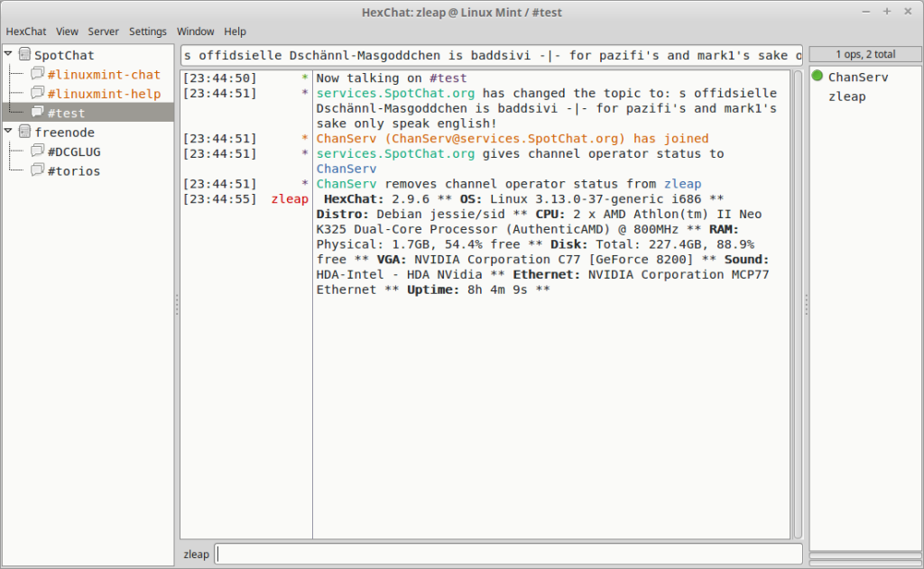
Task: Click the #linuxmint-chat channel icon
Action: tap(38, 74)
